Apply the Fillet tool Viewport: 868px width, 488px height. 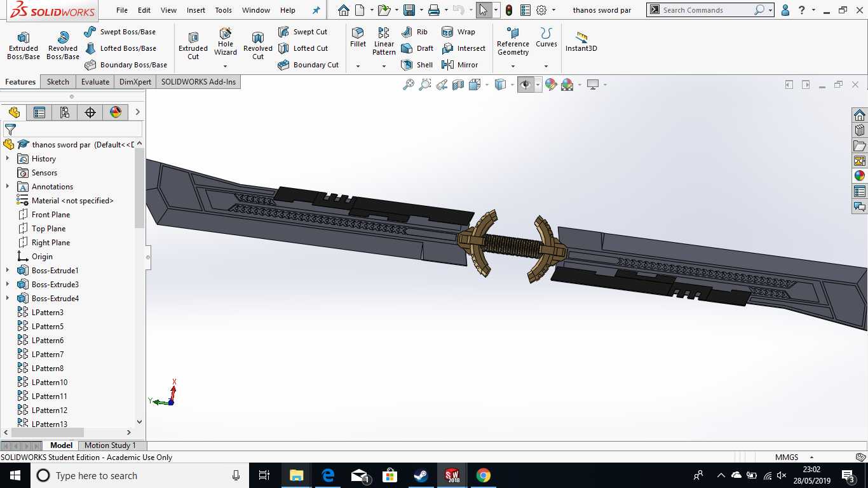point(358,38)
